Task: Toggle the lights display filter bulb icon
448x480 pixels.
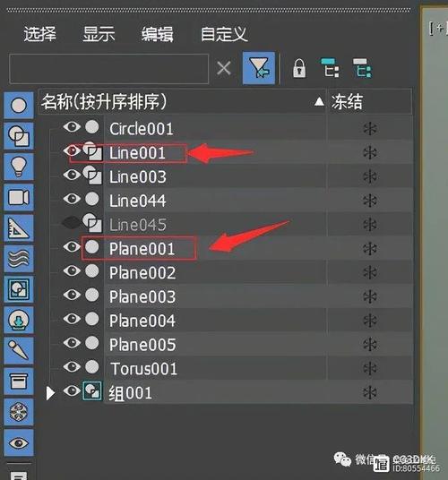Action: click(x=19, y=167)
